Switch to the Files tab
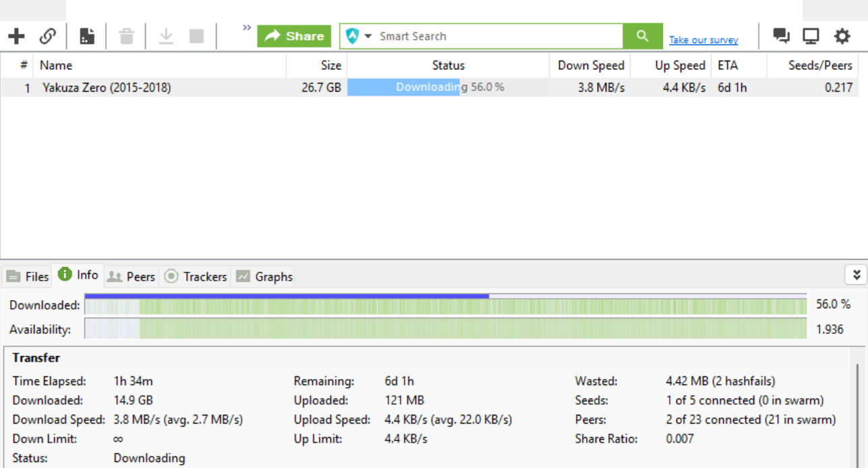 28,276
